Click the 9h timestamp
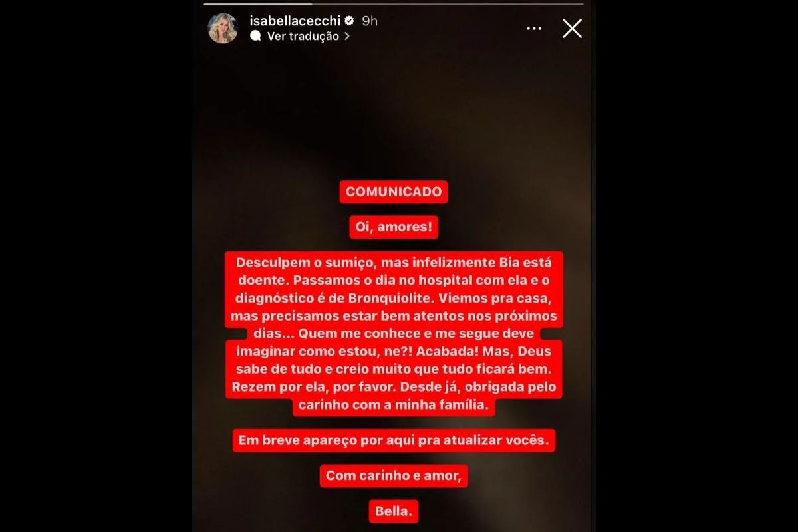Viewport: 798px width, 532px height. point(370,21)
